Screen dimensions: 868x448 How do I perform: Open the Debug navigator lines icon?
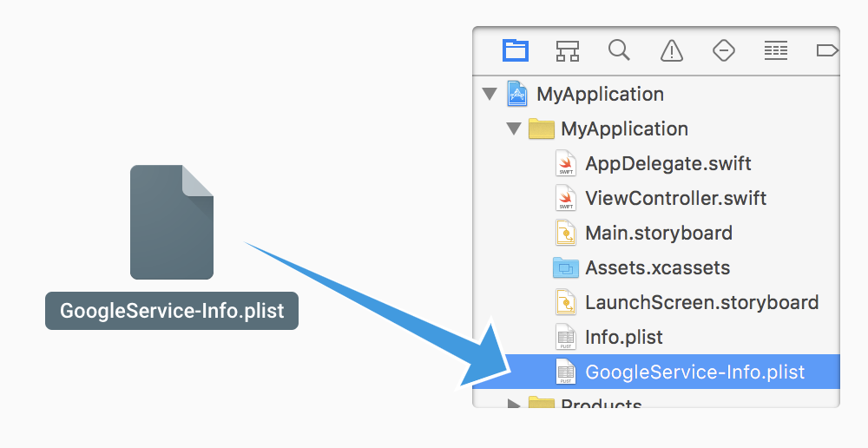[x=775, y=51]
